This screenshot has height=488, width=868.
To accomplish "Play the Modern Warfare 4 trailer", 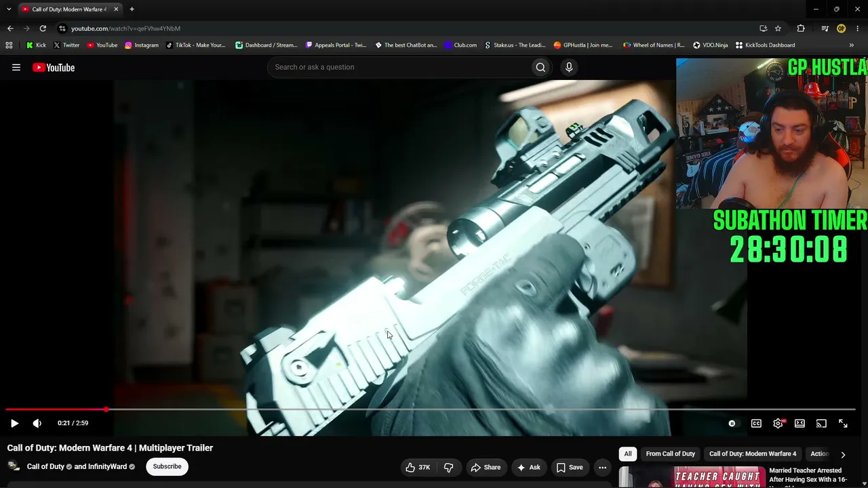I will point(14,423).
